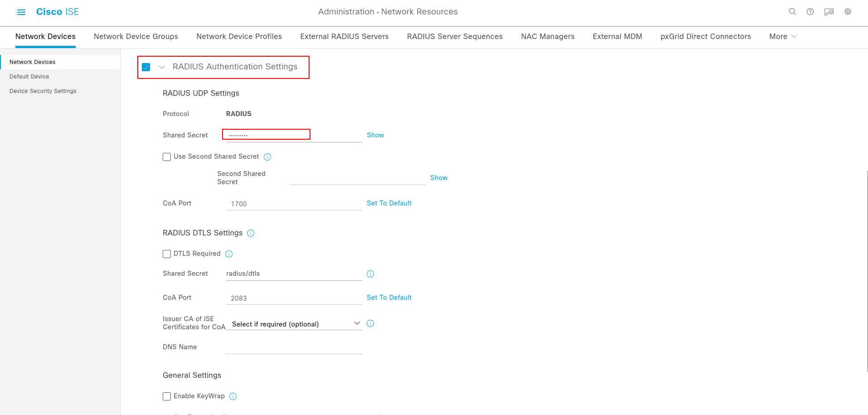Open the help question mark icon

coord(810,12)
